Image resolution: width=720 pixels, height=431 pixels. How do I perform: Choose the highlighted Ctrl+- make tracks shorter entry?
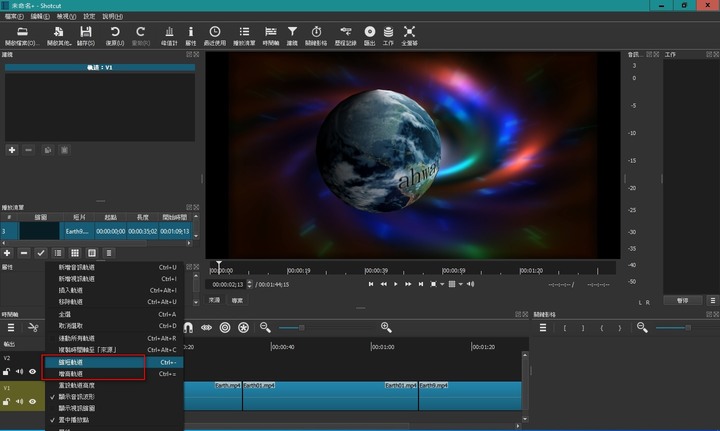pos(114,362)
